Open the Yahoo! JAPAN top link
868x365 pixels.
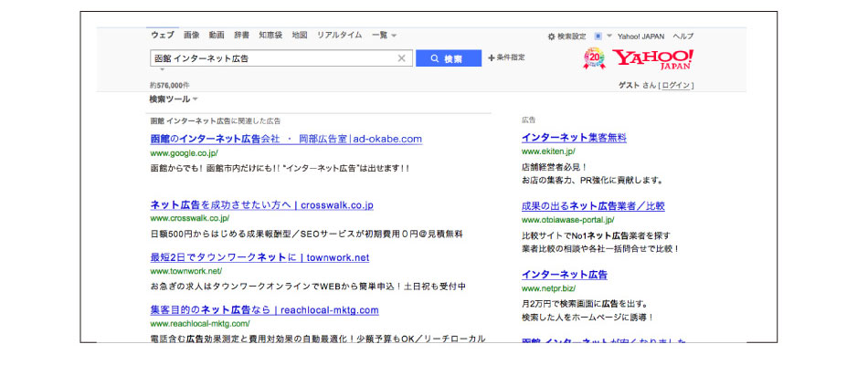coord(641,36)
